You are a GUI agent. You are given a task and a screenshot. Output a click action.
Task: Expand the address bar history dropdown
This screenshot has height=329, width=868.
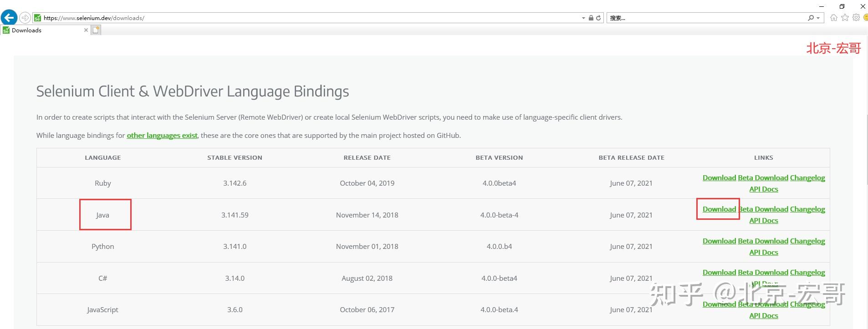point(583,18)
